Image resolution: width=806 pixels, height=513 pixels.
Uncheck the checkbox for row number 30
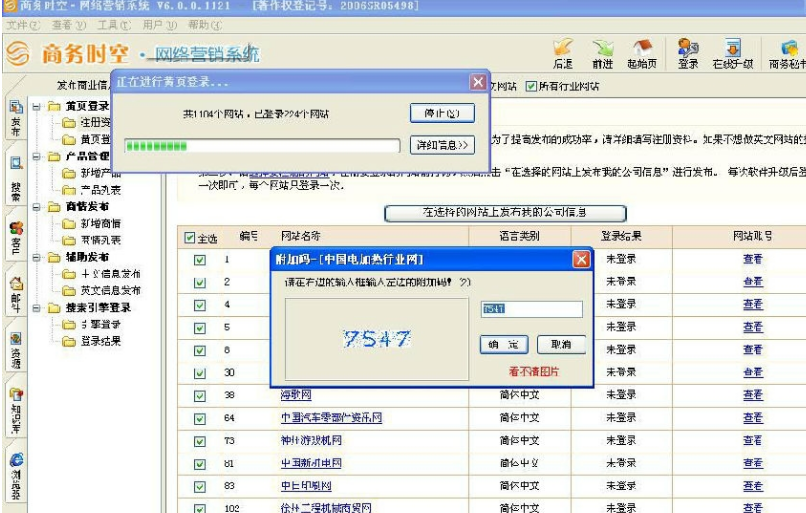pos(200,373)
